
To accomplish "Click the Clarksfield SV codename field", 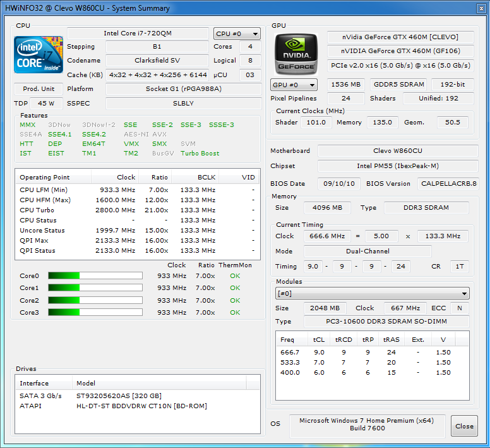I will [x=157, y=60].
